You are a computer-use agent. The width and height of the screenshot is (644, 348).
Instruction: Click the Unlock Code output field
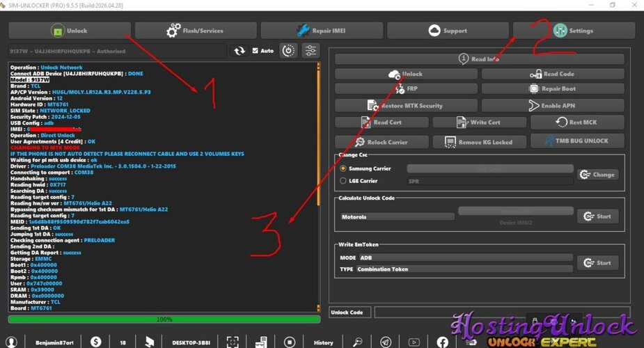tap(502, 313)
